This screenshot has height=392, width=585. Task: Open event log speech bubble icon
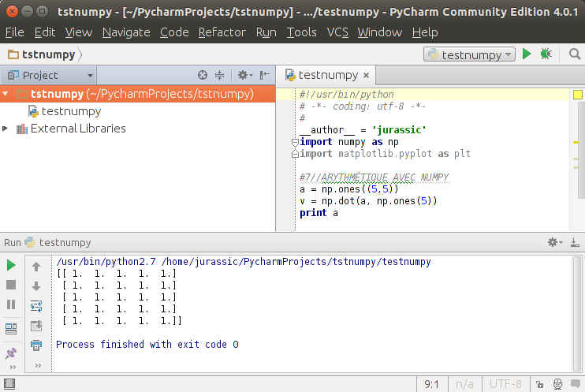576,384
